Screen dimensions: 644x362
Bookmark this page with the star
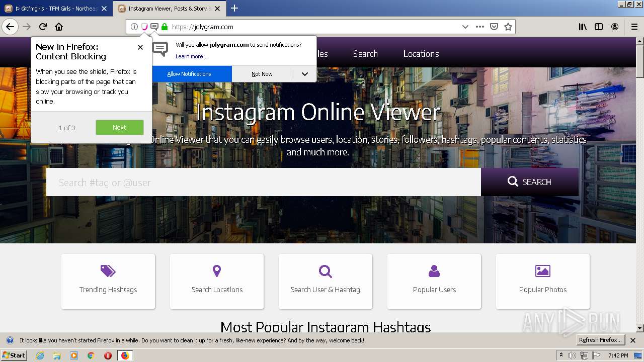(508, 27)
